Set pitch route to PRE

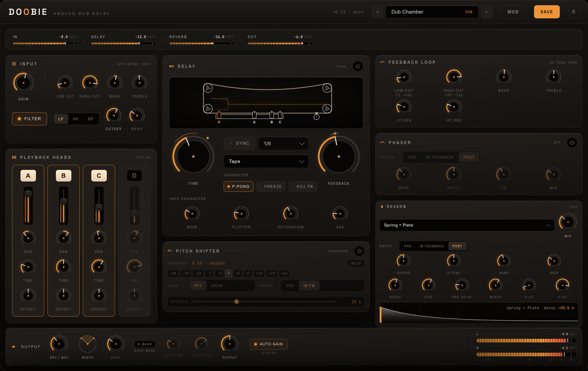[x=290, y=286]
